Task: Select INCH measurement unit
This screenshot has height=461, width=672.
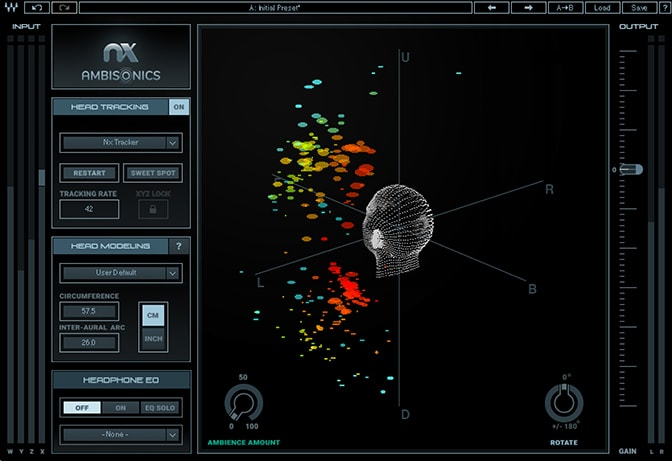Action: [153, 339]
